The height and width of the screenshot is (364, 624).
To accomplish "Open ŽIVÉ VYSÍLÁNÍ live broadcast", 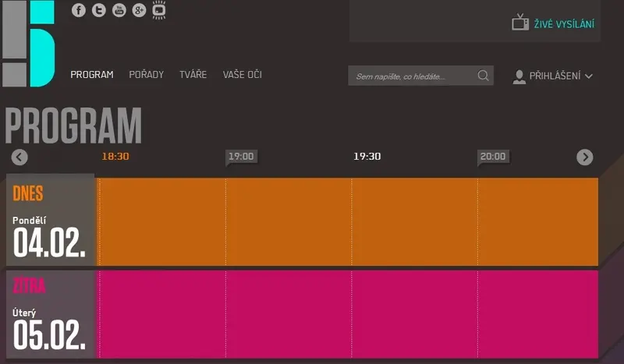I will 564,24.
